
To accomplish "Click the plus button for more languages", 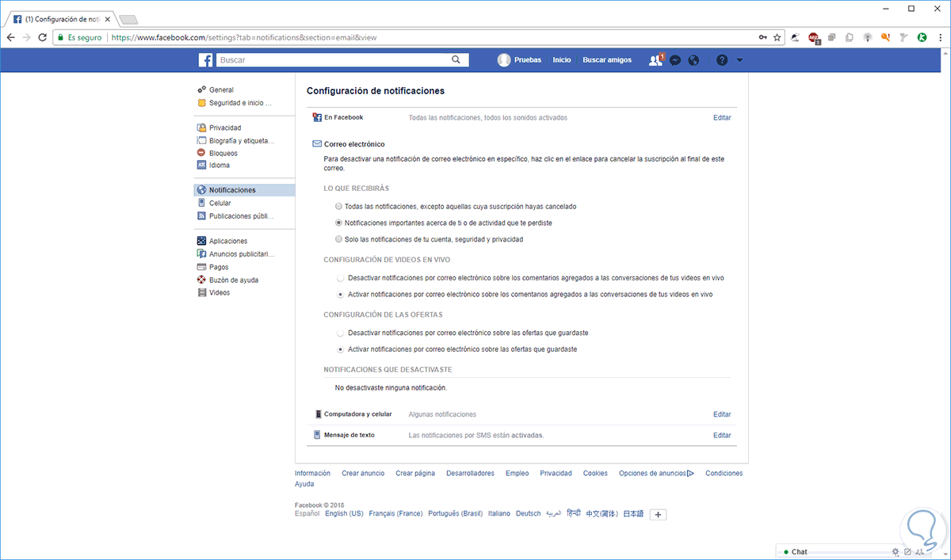I will coord(659,514).
